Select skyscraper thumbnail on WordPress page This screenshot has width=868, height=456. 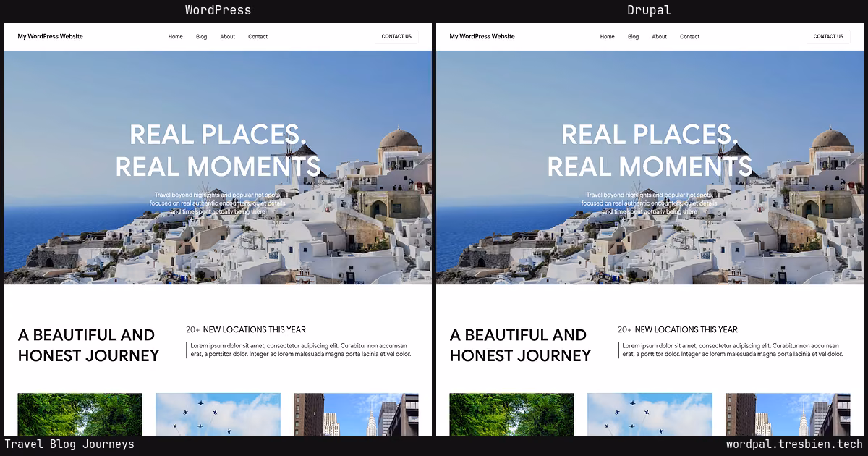coord(356,414)
